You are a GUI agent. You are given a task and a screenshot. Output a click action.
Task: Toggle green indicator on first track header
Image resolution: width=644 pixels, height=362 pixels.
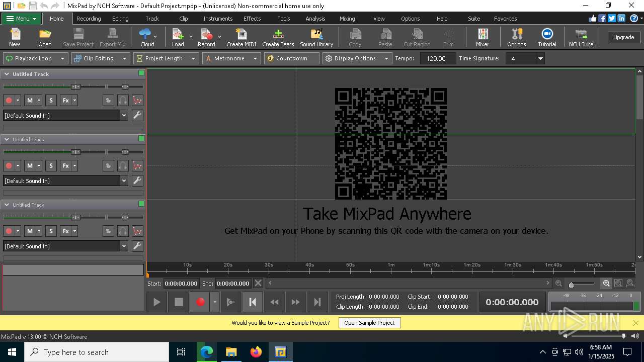click(x=141, y=73)
